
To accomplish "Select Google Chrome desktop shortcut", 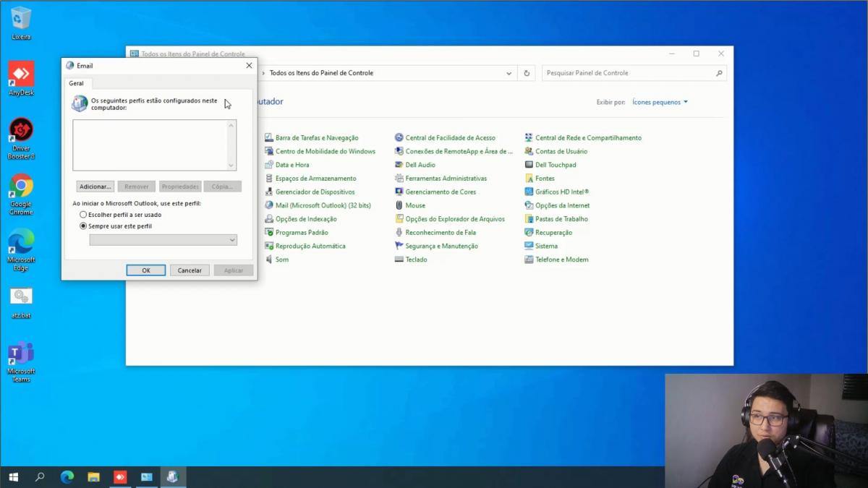I will (21, 194).
